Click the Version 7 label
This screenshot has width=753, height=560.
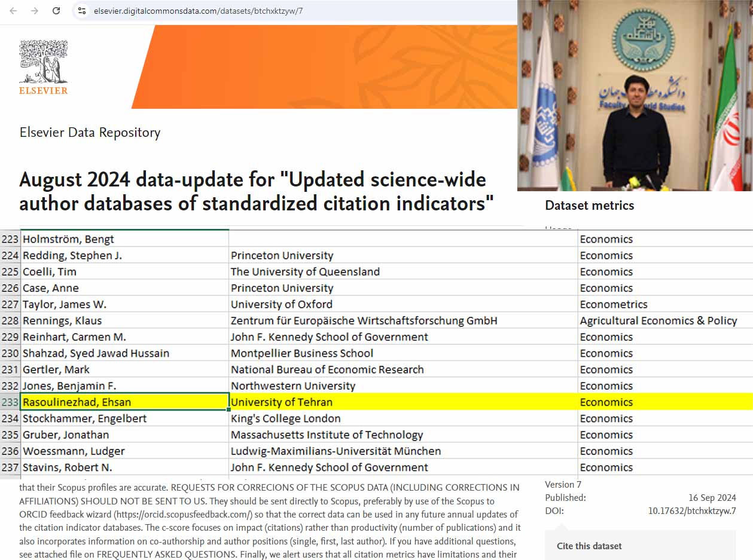pos(563,485)
